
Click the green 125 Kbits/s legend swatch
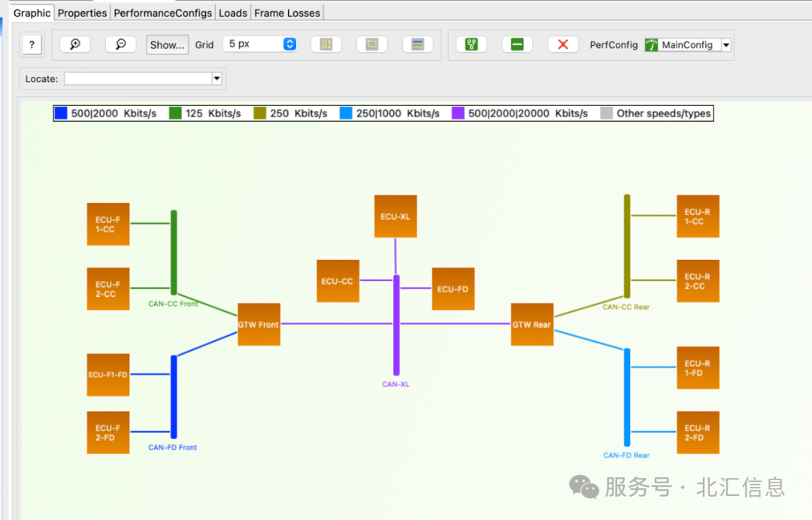[175, 113]
